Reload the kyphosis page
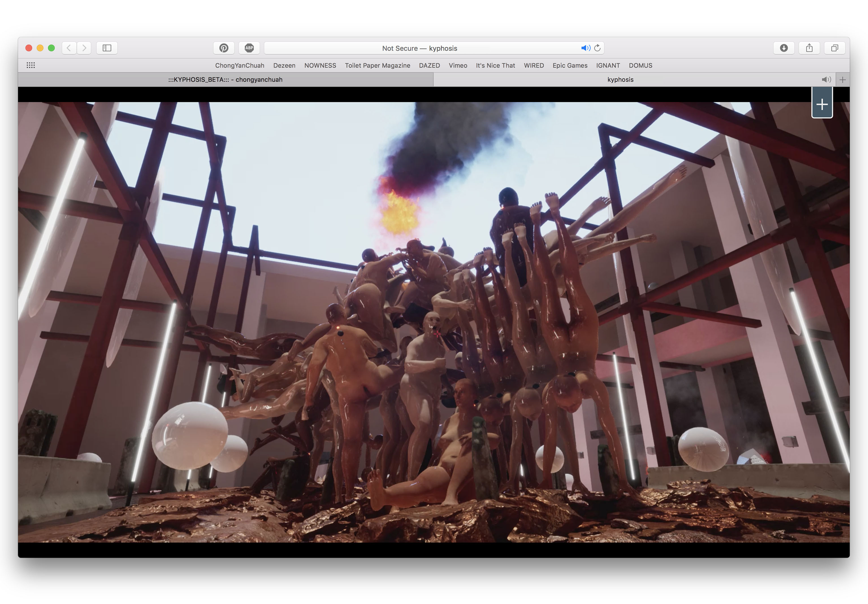Screen dimensions: 868x604 pyautogui.click(x=597, y=48)
